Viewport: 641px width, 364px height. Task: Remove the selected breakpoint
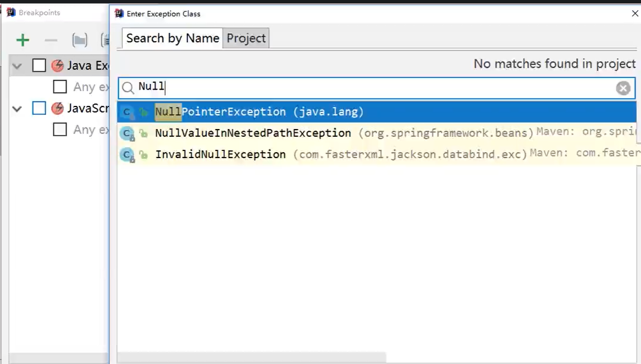[51, 40]
